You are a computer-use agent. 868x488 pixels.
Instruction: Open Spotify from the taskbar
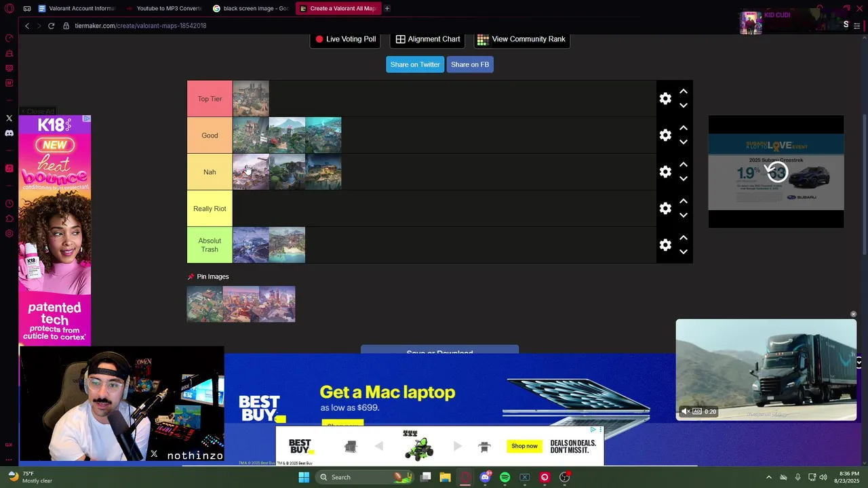coord(505,477)
